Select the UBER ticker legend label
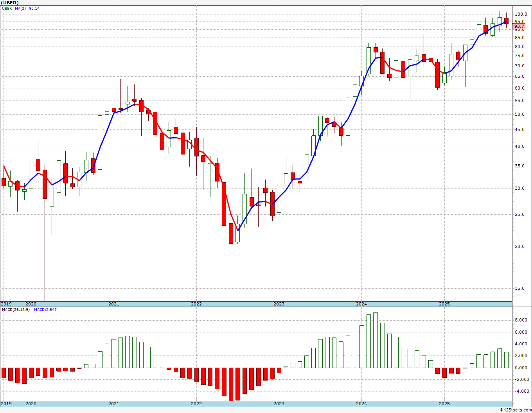The image size is (532, 413). pyautogui.click(x=7, y=8)
